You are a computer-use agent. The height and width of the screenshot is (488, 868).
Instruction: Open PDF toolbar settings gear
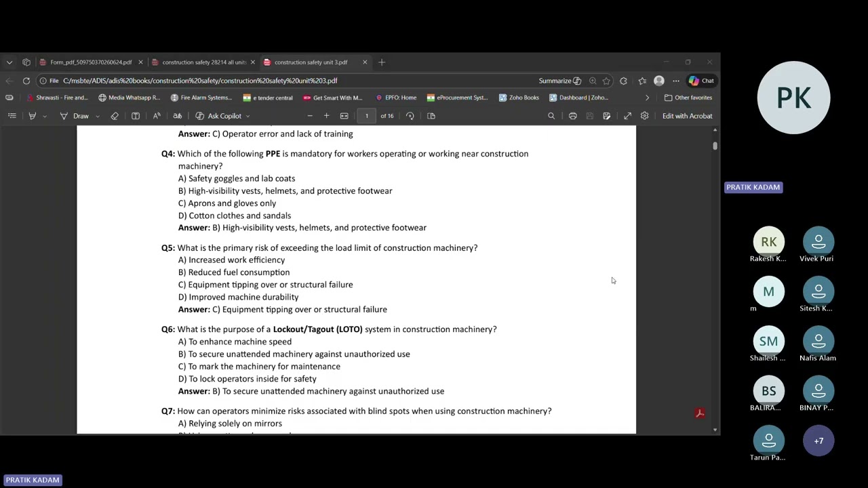coord(645,116)
